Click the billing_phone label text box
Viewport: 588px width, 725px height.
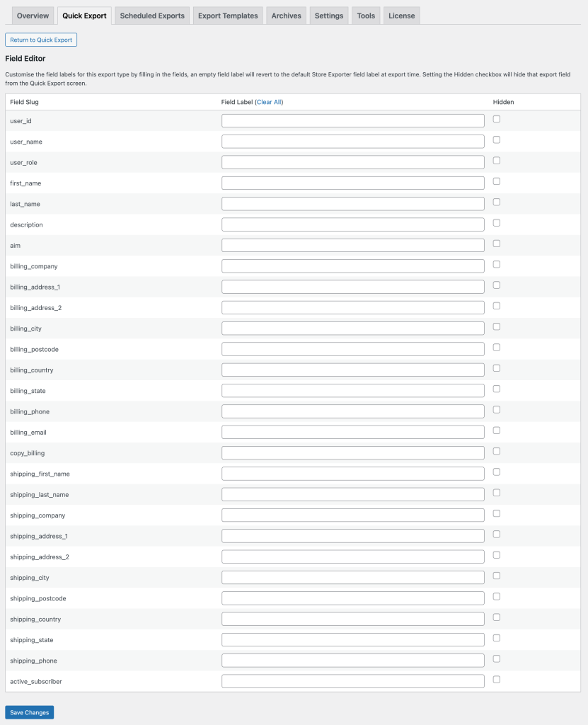click(352, 411)
